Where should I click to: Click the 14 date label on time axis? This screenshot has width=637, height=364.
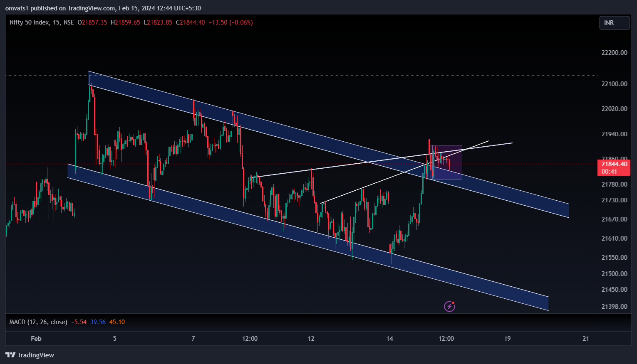(389, 339)
